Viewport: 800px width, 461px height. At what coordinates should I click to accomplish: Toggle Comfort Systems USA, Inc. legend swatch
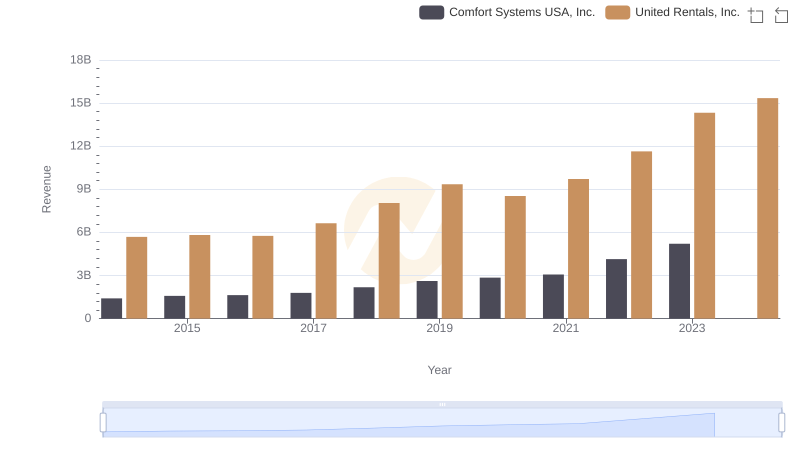click(431, 12)
